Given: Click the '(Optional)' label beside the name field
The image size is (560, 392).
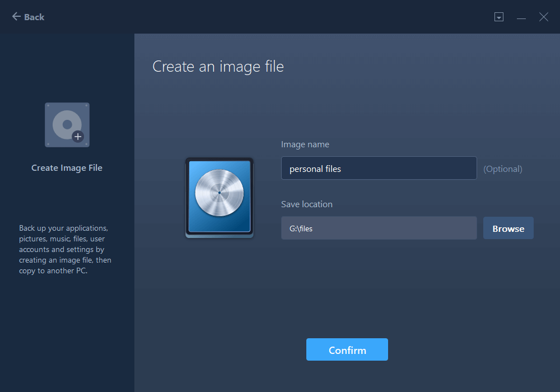Looking at the screenshot, I should [502, 168].
